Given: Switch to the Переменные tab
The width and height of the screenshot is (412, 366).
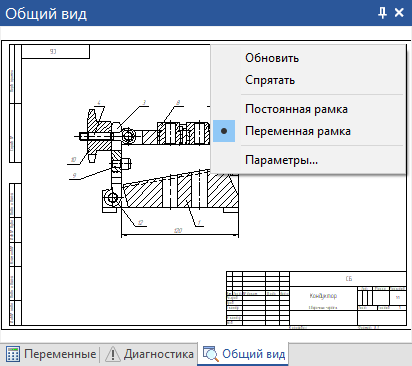Looking at the screenshot, I should [x=50, y=354].
